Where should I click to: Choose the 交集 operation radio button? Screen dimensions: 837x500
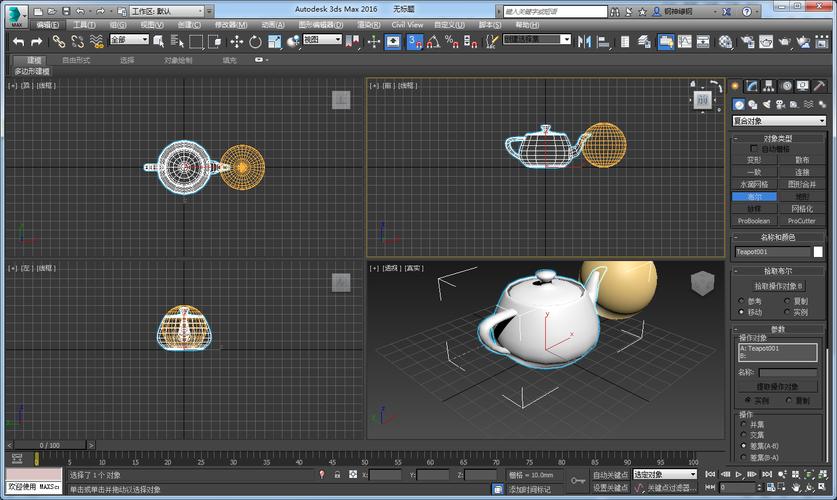click(742, 435)
